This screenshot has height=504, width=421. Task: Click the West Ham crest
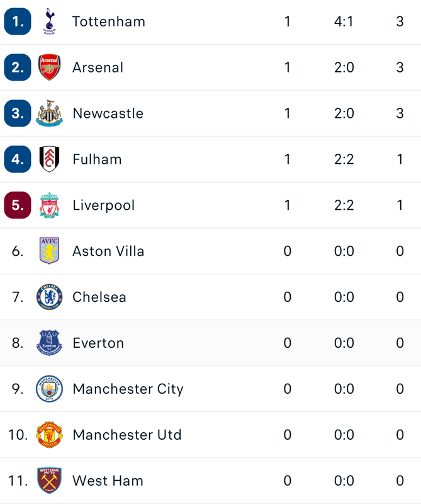pyautogui.click(x=50, y=481)
